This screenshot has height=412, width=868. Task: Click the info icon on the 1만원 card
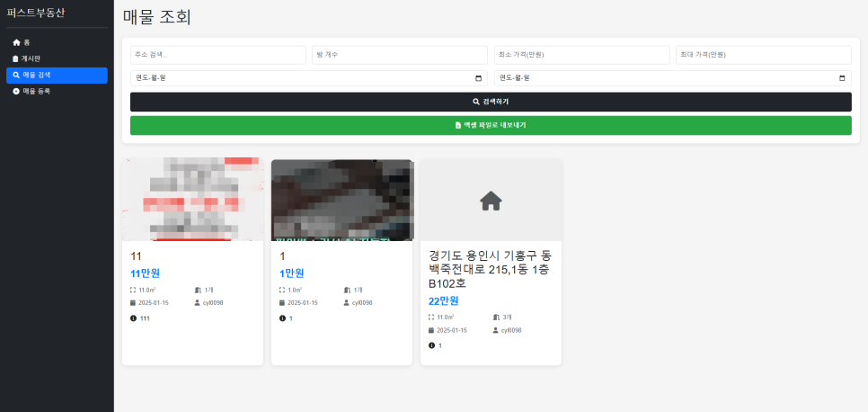[x=282, y=318]
